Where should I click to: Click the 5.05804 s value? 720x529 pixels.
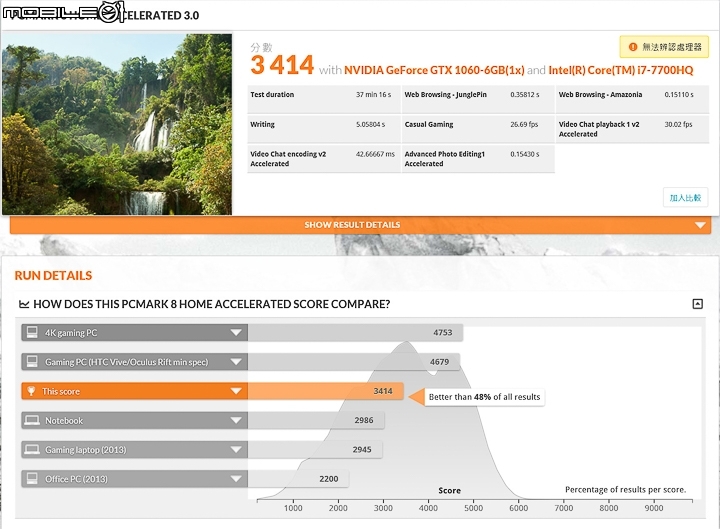(371, 124)
